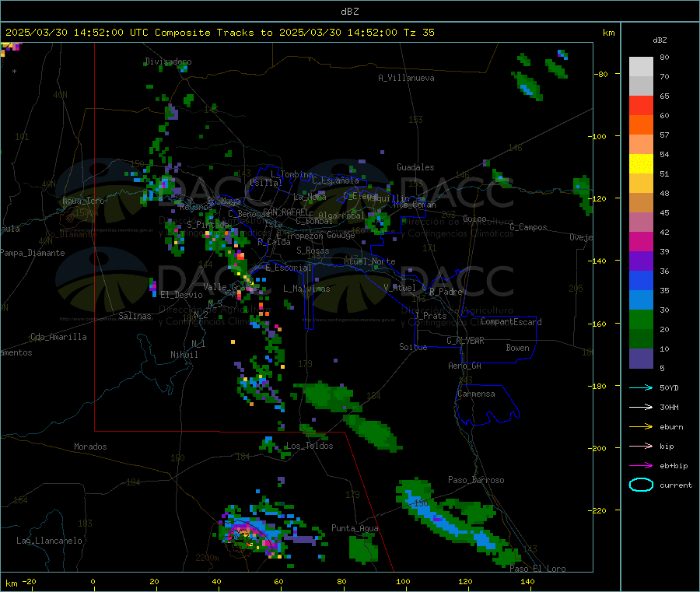Click the 'Paso_El_Loro' place label
This screenshot has width=700, height=592.
pos(537,569)
